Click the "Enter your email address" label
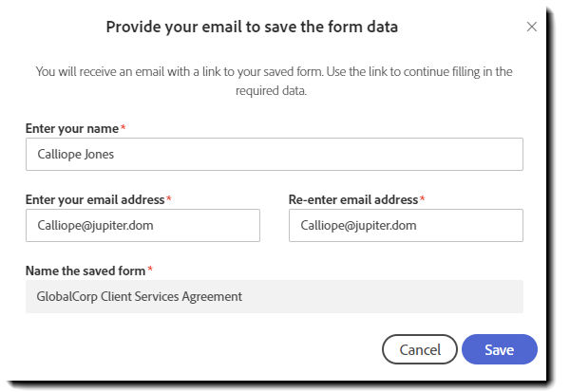 [x=95, y=199]
